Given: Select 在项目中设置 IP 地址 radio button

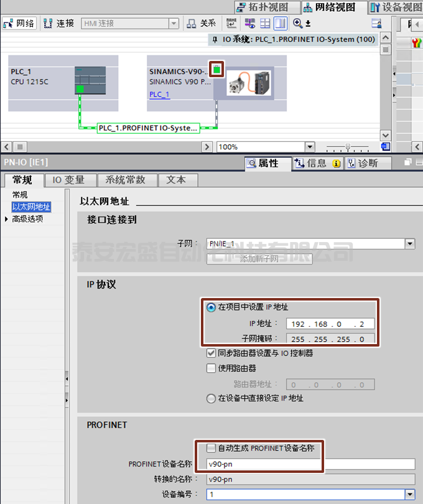Looking at the screenshot, I should tap(211, 307).
